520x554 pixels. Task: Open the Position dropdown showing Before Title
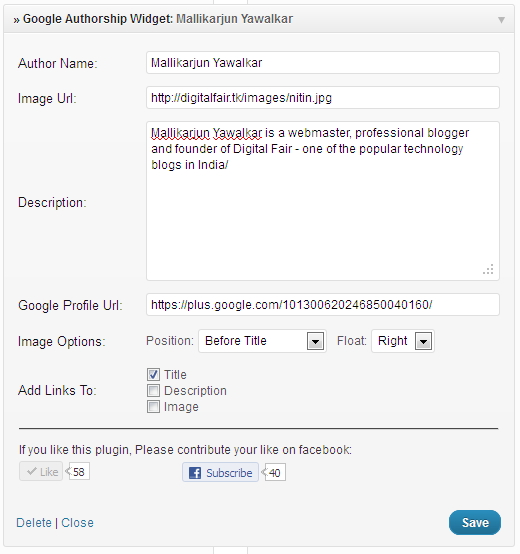[x=262, y=341]
